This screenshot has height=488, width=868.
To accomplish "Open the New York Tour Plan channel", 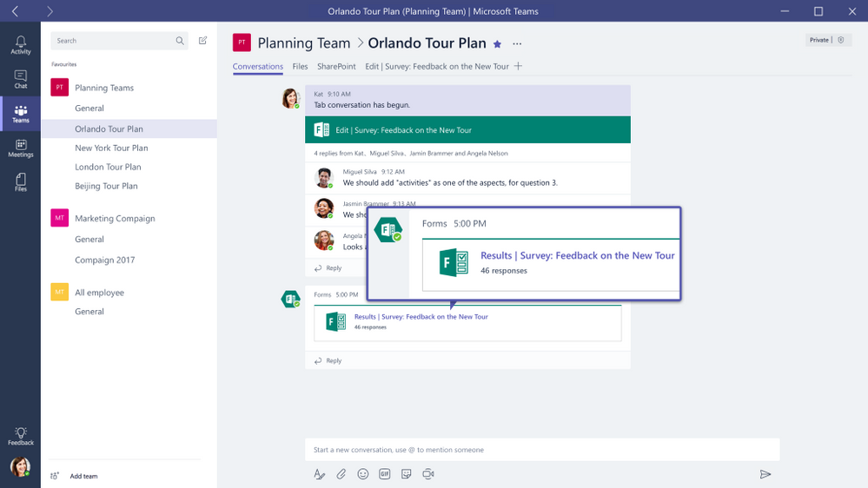I will pyautogui.click(x=111, y=148).
